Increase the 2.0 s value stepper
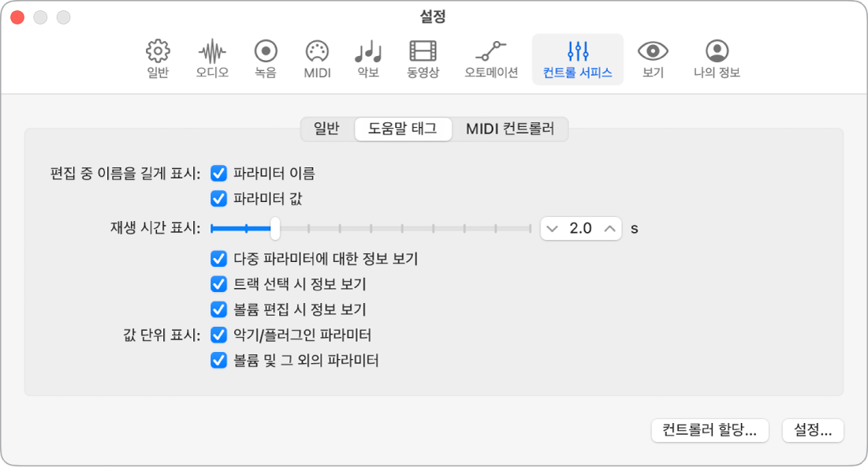Viewport: 868px width, 468px height. point(610,229)
